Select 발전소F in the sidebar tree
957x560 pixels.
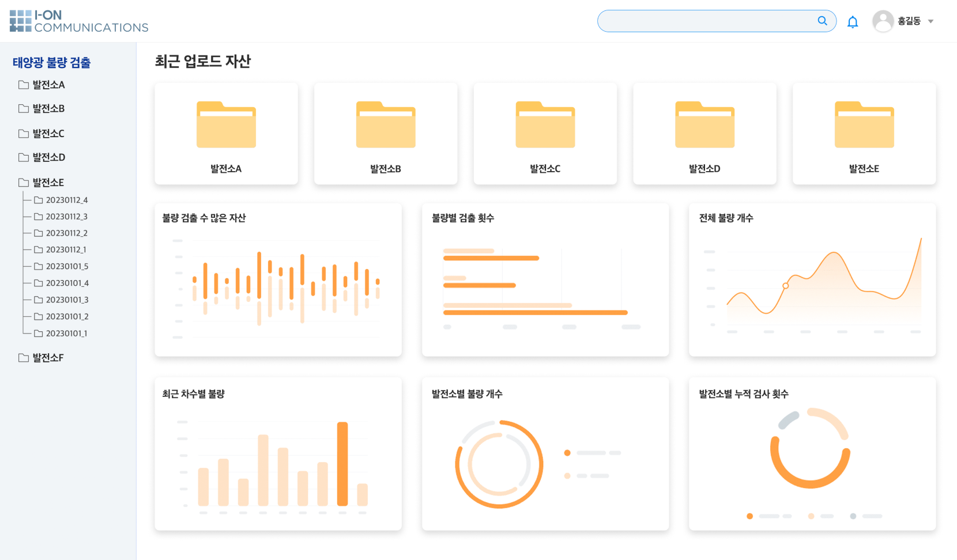tap(48, 357)
